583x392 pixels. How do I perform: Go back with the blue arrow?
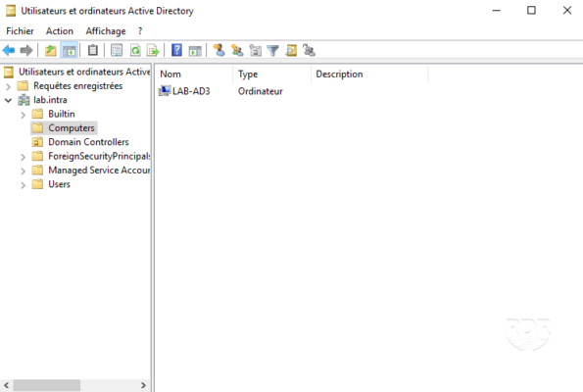tap(9, 50)
